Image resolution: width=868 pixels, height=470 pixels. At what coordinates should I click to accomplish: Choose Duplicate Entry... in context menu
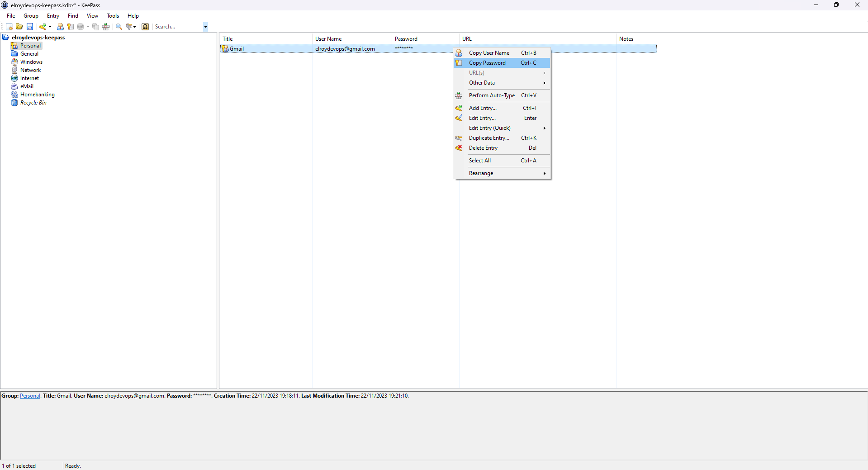click(x=502, y=138)
